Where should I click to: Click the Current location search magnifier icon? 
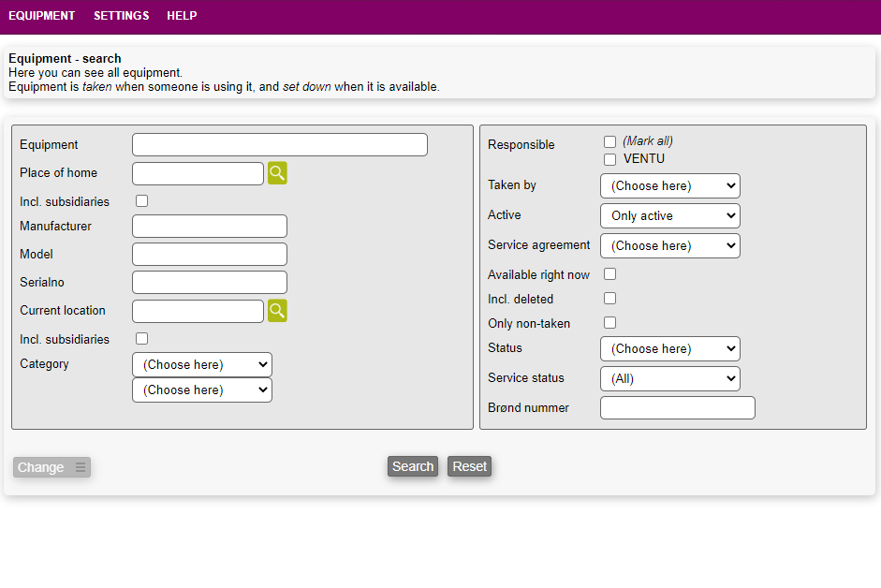tap(277, 311)
